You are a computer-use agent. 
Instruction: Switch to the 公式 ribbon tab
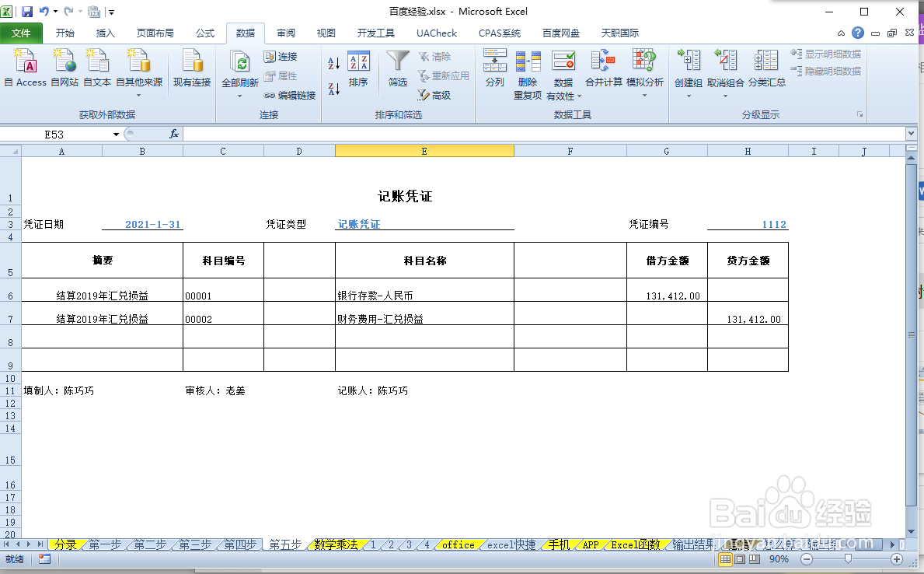pos(204,33)
